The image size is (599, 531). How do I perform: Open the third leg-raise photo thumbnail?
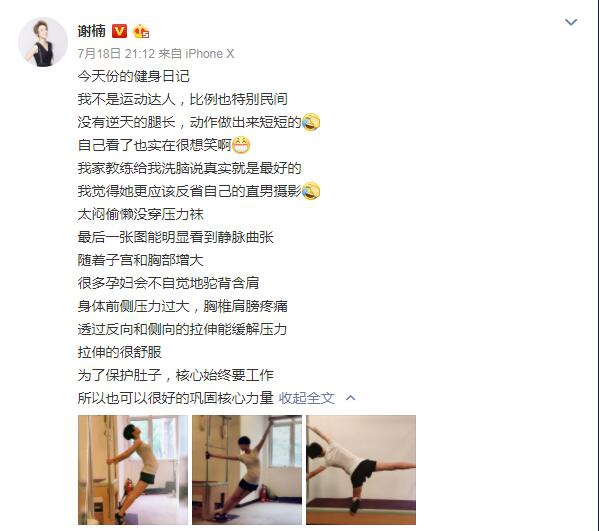[361, 470]
